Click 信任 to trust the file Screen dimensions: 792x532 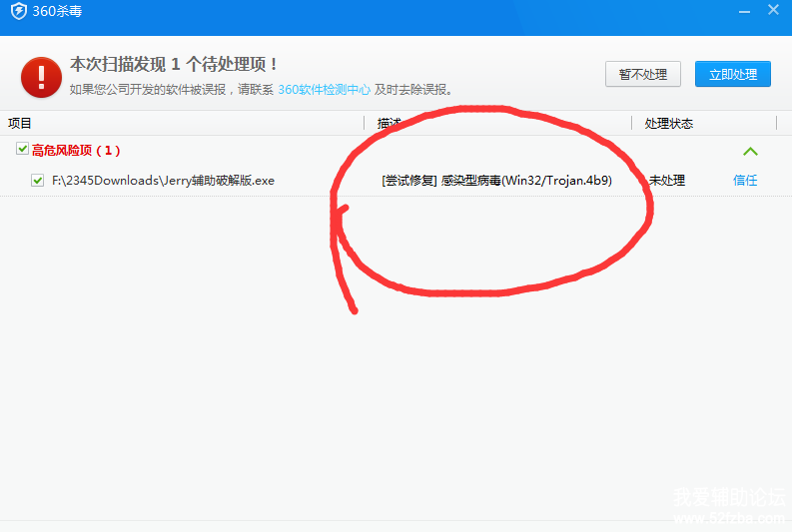click(745, 181)
